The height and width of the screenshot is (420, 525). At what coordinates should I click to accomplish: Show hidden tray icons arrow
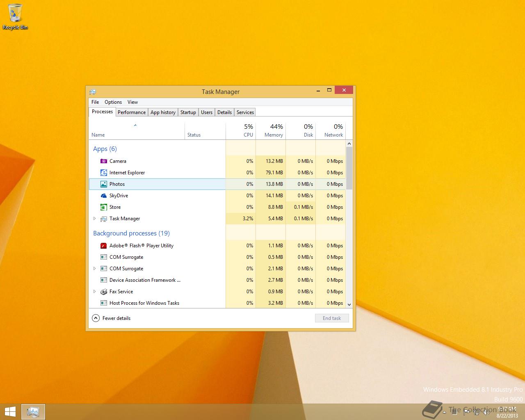[x=445, y=412]
